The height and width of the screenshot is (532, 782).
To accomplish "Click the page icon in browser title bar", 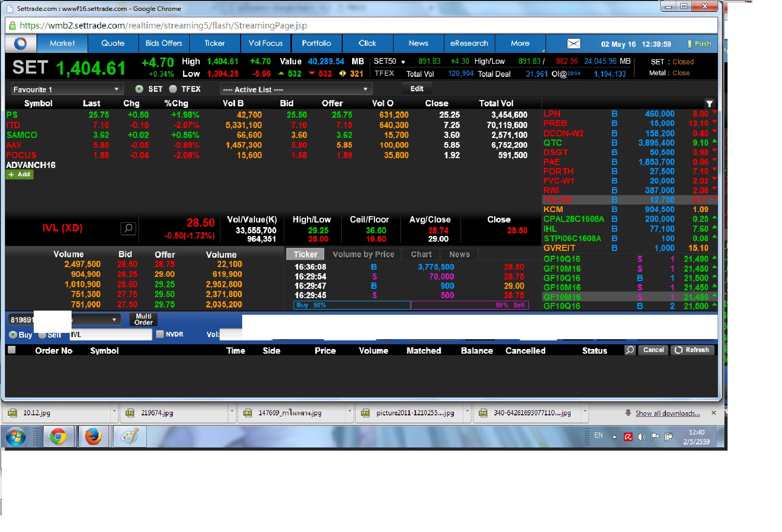I will point(10,9).
